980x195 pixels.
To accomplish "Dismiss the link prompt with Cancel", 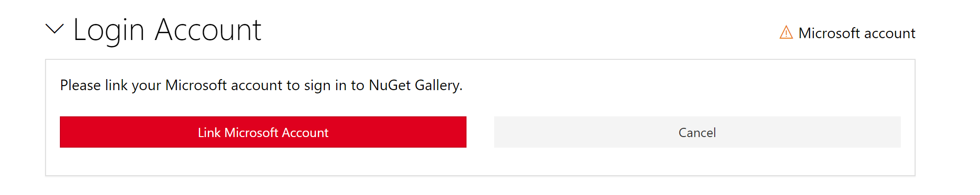I will click(x=697, y=132).
